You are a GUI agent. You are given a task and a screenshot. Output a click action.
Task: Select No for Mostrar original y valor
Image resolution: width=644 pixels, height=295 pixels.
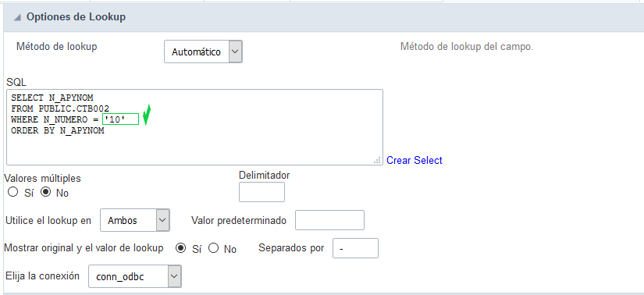214,248
